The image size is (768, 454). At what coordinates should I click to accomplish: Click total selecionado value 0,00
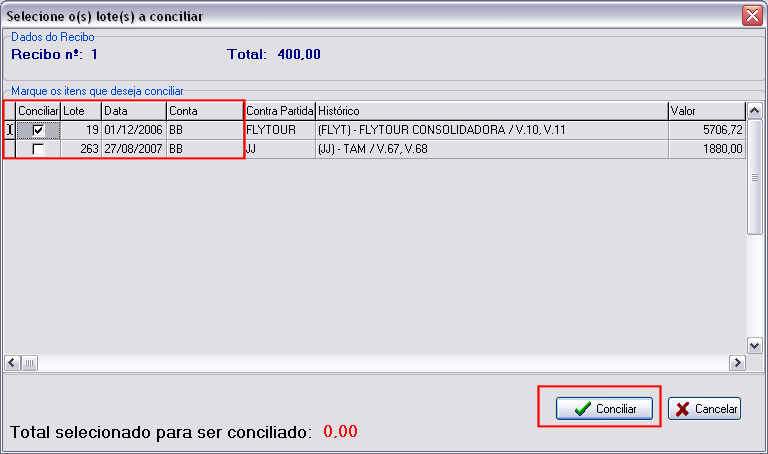click(x=340, y=431)
